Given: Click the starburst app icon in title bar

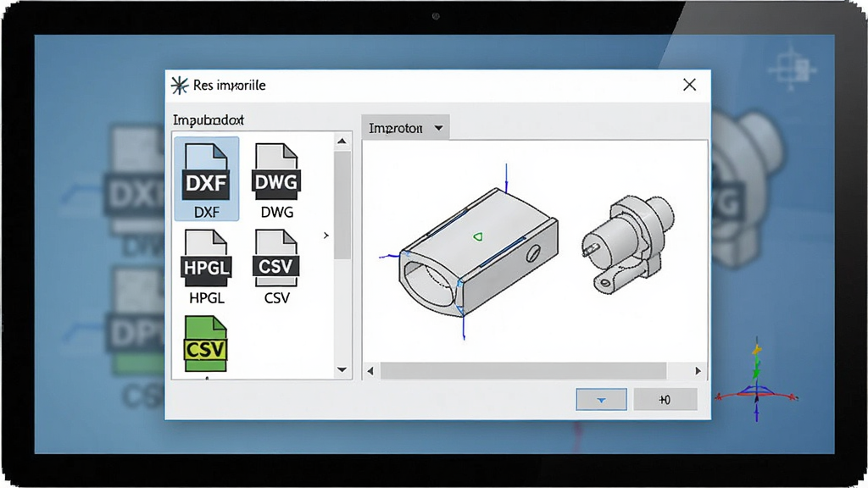Looking at the screenshot, I should coord(180,86).
